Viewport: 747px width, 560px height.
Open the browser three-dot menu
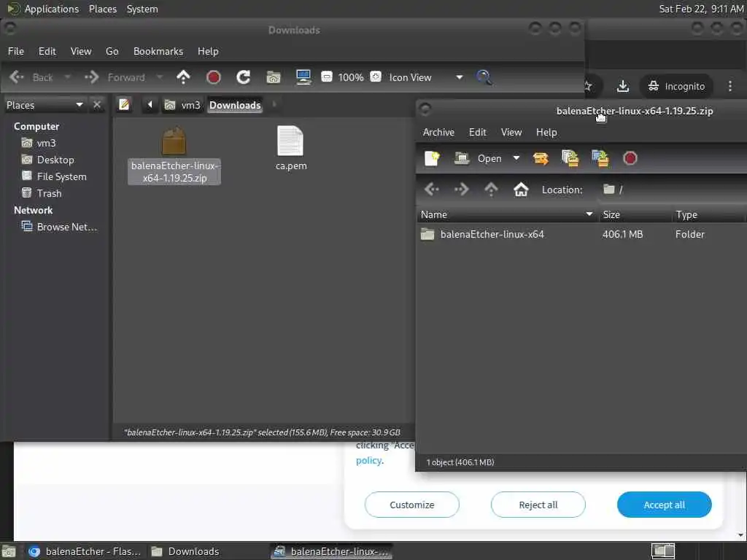[729, 86]
